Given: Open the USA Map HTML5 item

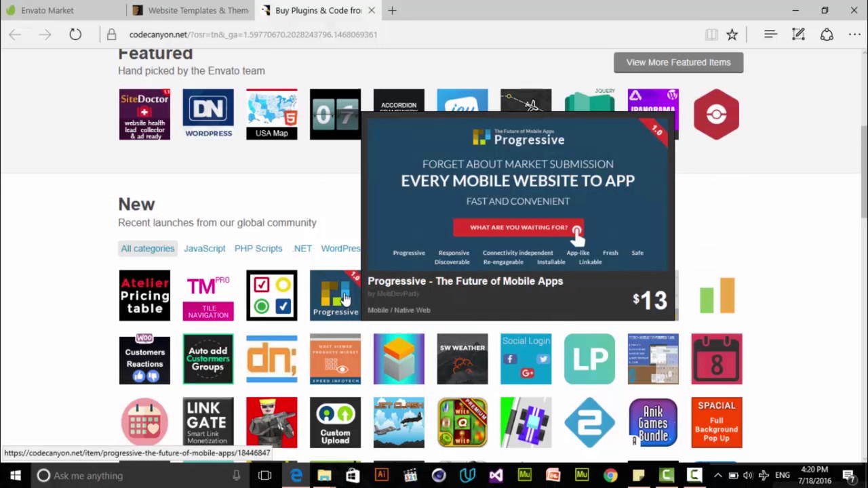Looking at the screenshot, I should [x=271, y=115].
